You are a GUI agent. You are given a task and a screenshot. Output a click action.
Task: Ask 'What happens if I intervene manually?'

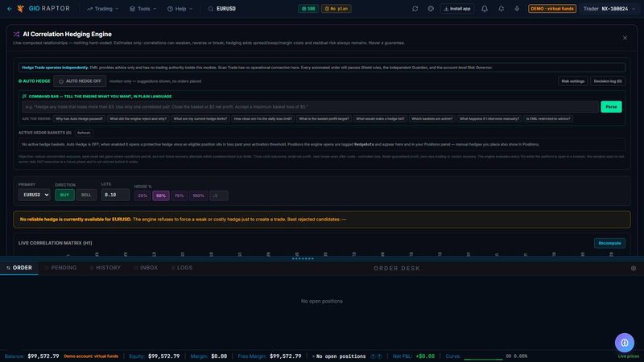(x=489, y=118)
